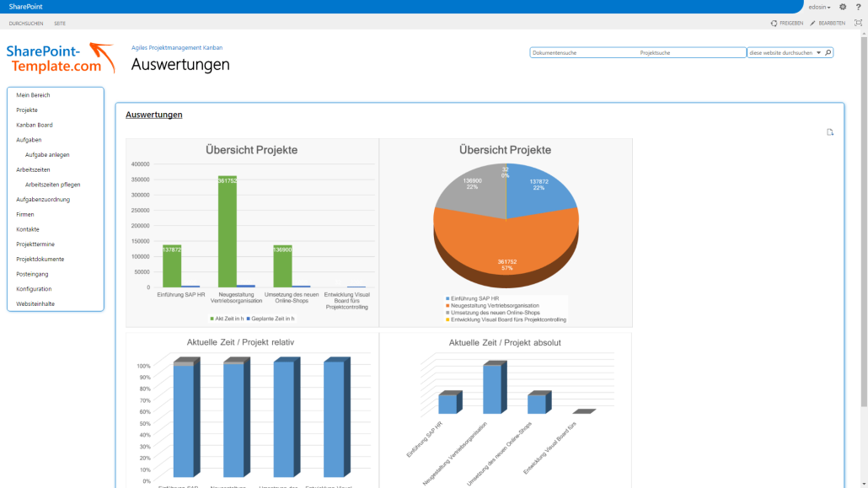Go to Arbeitszeiten pflegen
This screenshot has width=868, height=488.
tap(52, 185)
